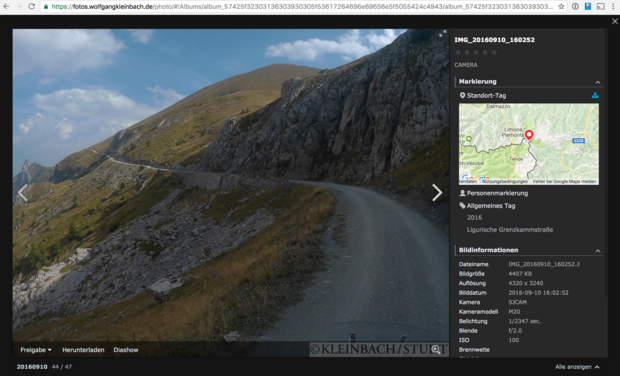Go to the previous photo arrow
The height and width of the screenshot is (376, 620).
tap(23, 193)
